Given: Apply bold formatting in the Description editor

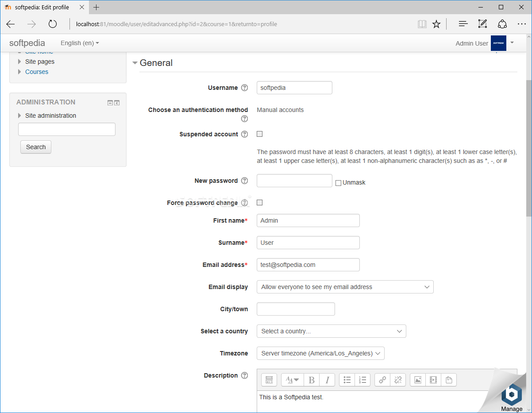Looking at the screenshot, I should [x=312, y=380].
